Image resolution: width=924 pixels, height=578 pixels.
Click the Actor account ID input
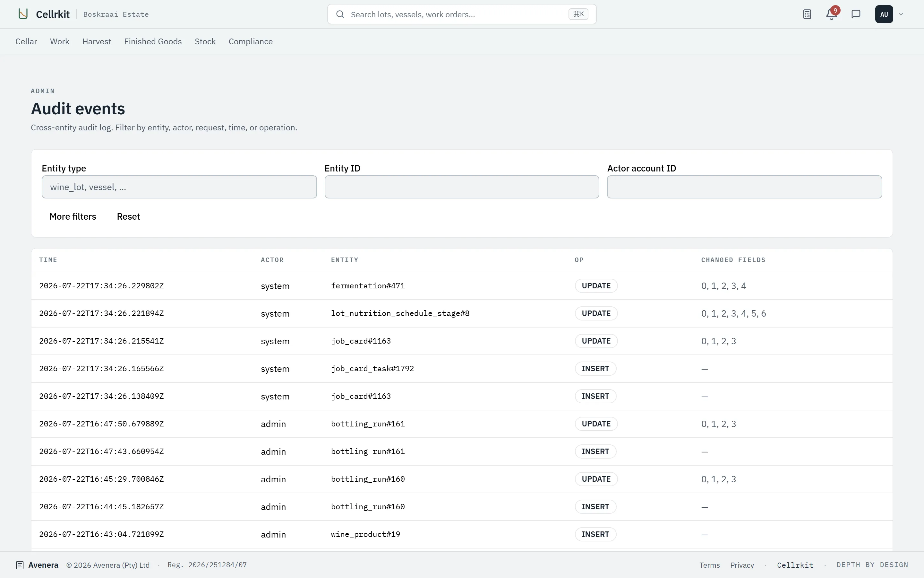744,187
